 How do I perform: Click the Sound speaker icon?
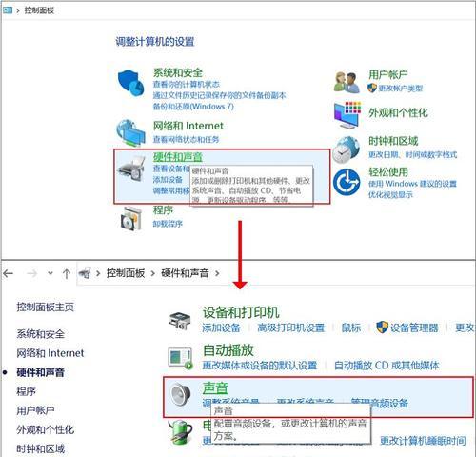pyautogui.click(x=180, y=394)
